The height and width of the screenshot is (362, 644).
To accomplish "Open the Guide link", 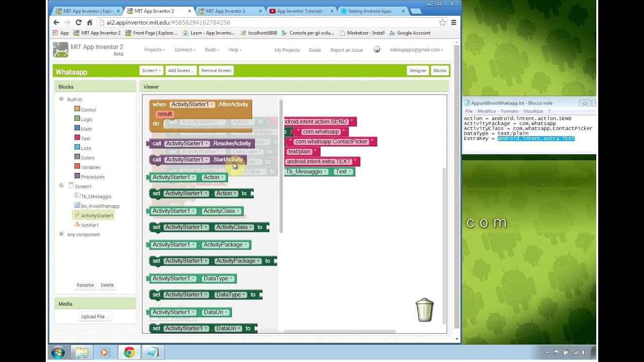I will pyautogui.click(x=314, y=50).
